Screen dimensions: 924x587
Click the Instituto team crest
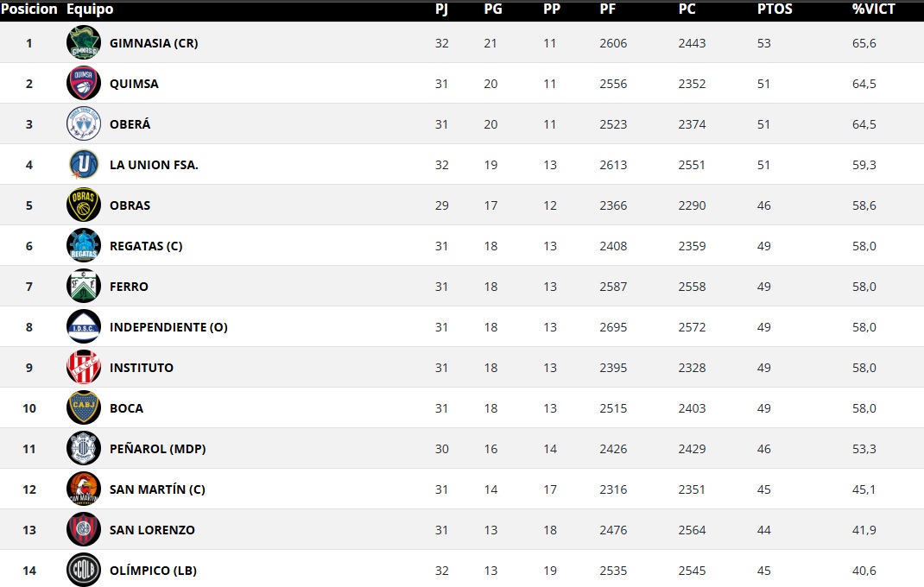point(84,368)
